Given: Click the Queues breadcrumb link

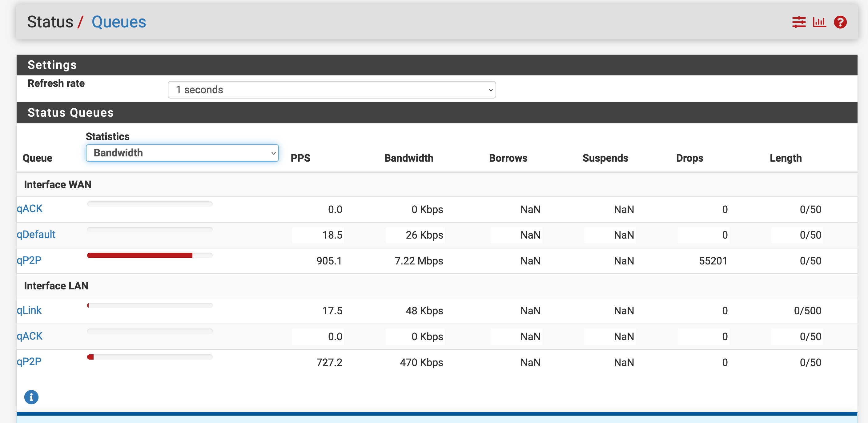Looking at the screenshot, I should point(119,22).
